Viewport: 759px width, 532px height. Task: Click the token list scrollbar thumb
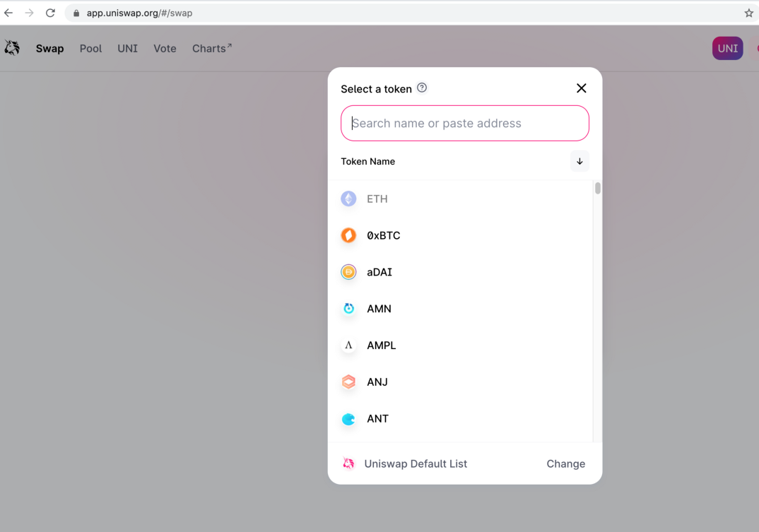598,188
